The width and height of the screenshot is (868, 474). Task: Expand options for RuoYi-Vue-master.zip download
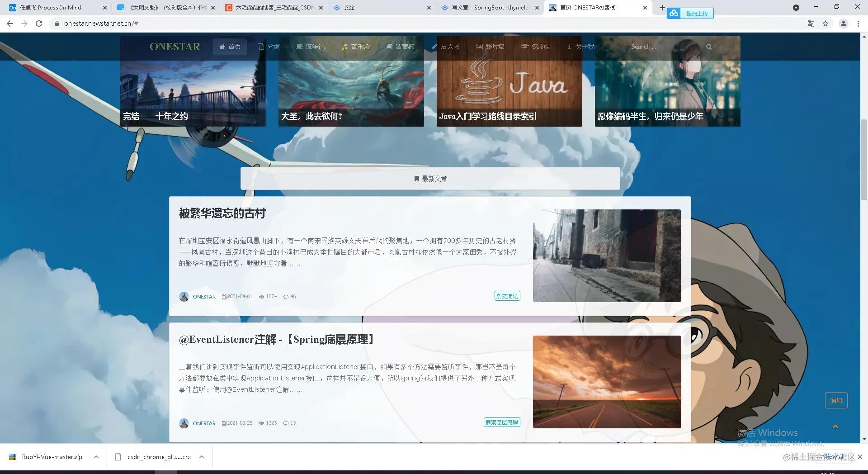point(96,457)
